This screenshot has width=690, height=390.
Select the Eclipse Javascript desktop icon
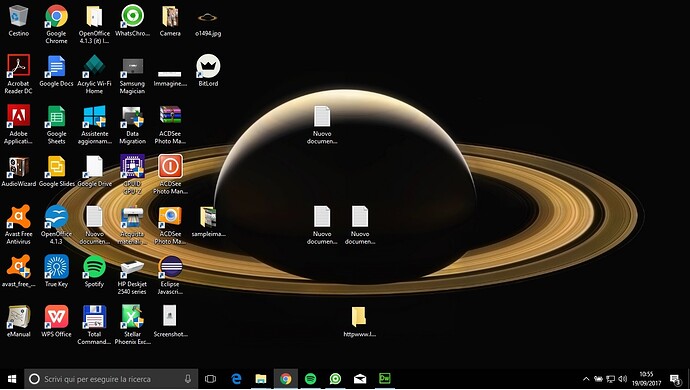tap(170, 275)
